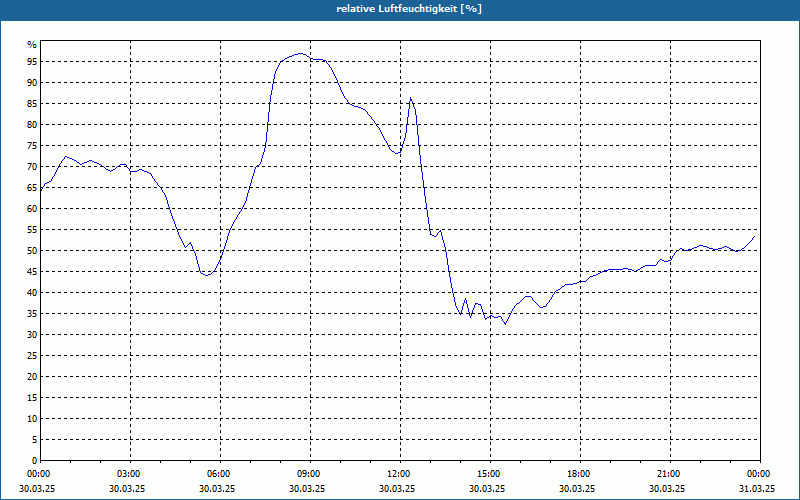Select the y-axis label '10'
800x500 pixels.
click(x=32, y=419)
